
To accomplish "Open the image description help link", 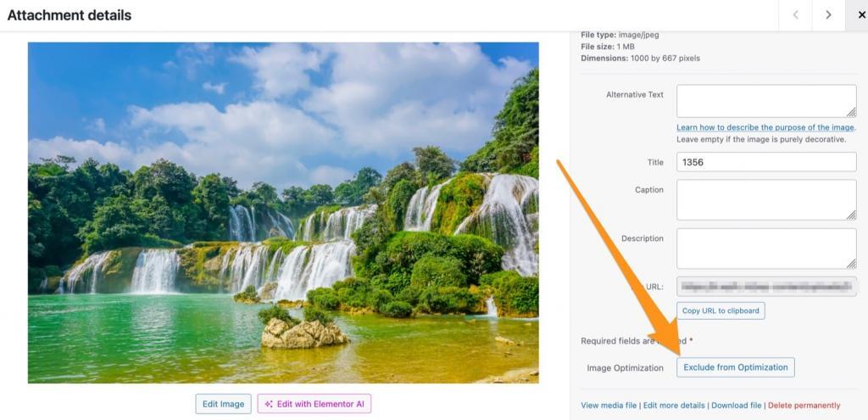I will [x=765, y=127].
